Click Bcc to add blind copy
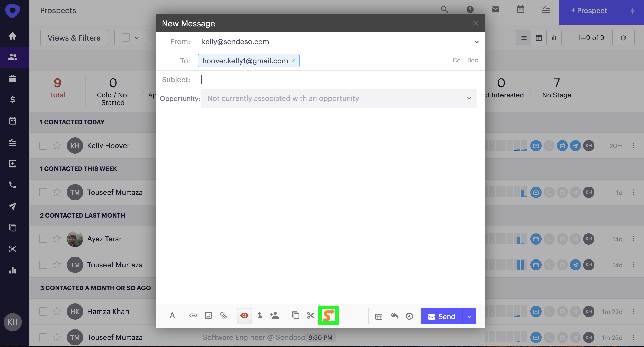This screenshot has width=644, height=347. pyautogui.click(x=472, y=60)
